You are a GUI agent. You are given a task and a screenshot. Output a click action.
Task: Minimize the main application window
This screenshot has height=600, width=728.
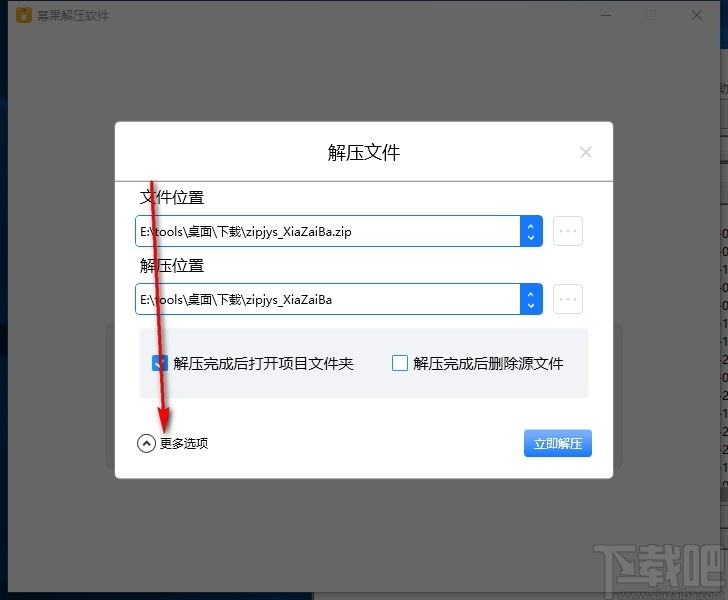(x=606, y=15)
